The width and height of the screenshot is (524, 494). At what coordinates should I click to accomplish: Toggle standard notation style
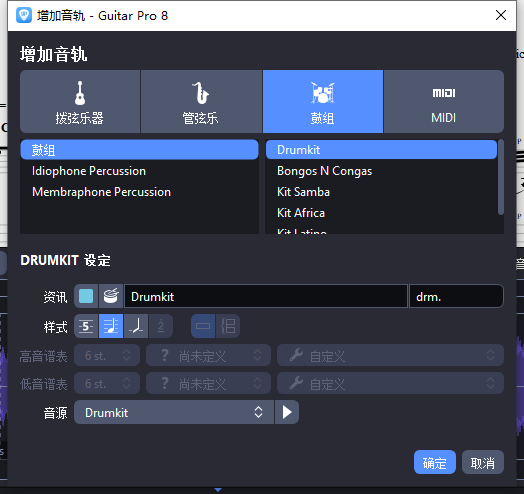[111, 326]
